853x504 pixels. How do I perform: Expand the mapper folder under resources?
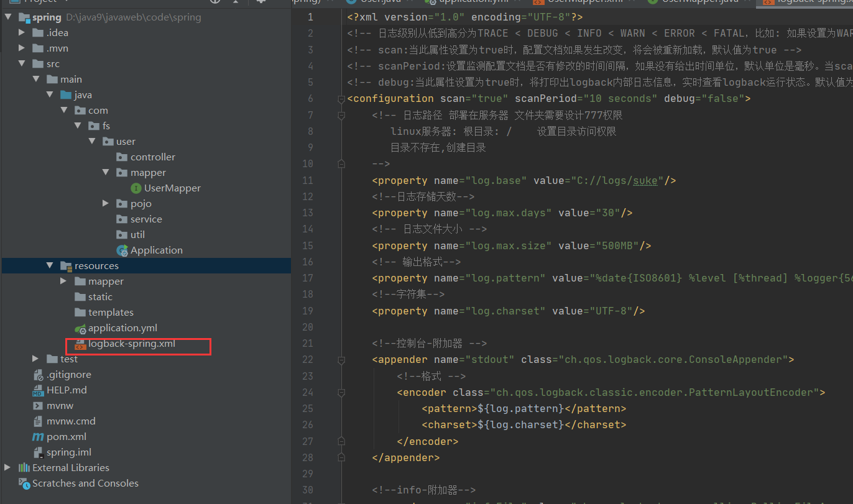tap(64, 282)
